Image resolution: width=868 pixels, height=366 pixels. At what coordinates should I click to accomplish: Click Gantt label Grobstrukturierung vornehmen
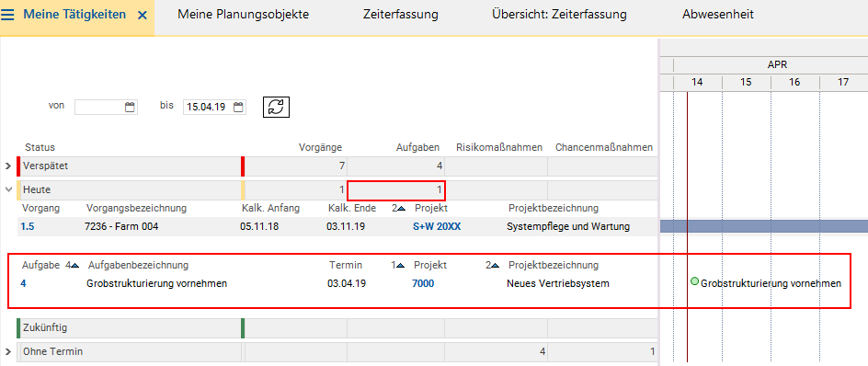[x=771, y=283]
